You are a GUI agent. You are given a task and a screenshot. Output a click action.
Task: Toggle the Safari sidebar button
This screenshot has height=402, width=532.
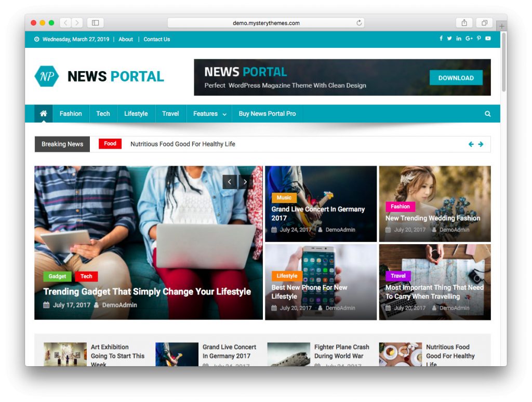click(96, 23)
